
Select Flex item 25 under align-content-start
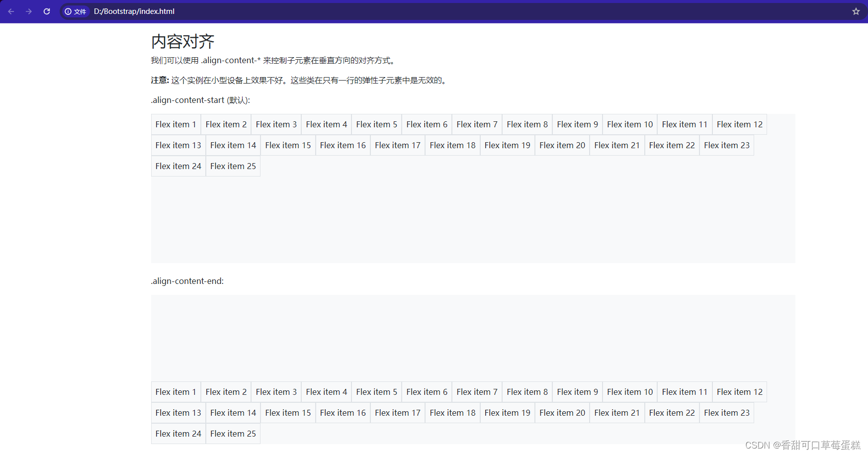(x=233, y=166)
